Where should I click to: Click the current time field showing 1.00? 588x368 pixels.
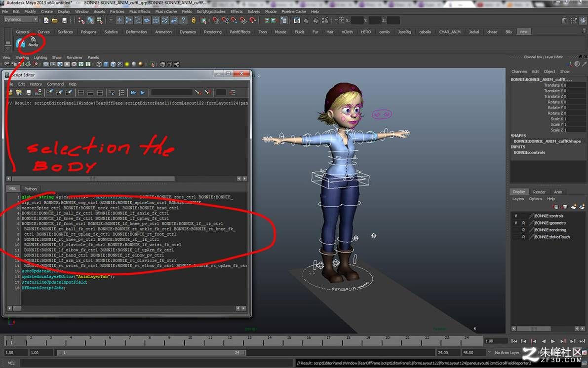click(x=496, y=341)
